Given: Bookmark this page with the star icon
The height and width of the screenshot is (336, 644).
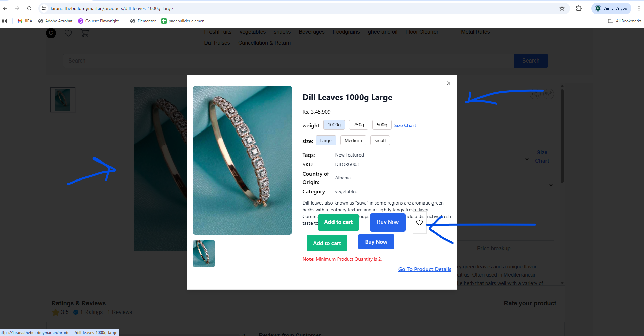Looking at the screenshot, I should point(562,8).
